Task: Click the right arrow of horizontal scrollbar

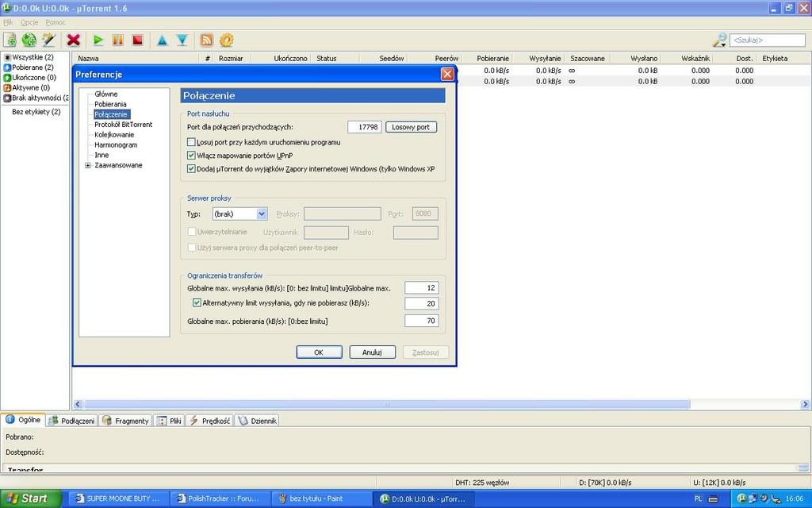Action: point(805,404)
